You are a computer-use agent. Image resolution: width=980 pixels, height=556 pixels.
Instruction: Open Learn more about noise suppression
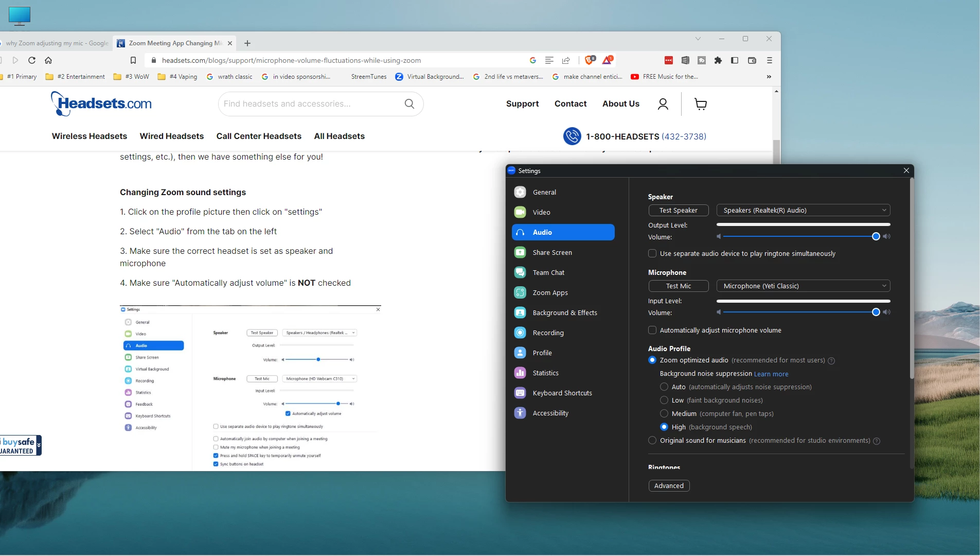pyautogui.click(x=771, y=374)
